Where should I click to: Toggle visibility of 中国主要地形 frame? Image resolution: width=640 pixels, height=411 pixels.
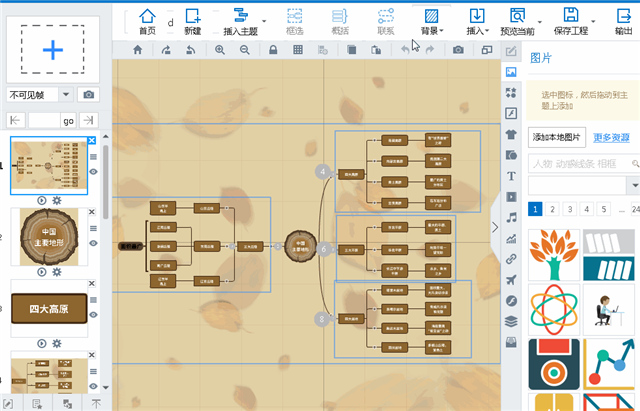[93, 242]
